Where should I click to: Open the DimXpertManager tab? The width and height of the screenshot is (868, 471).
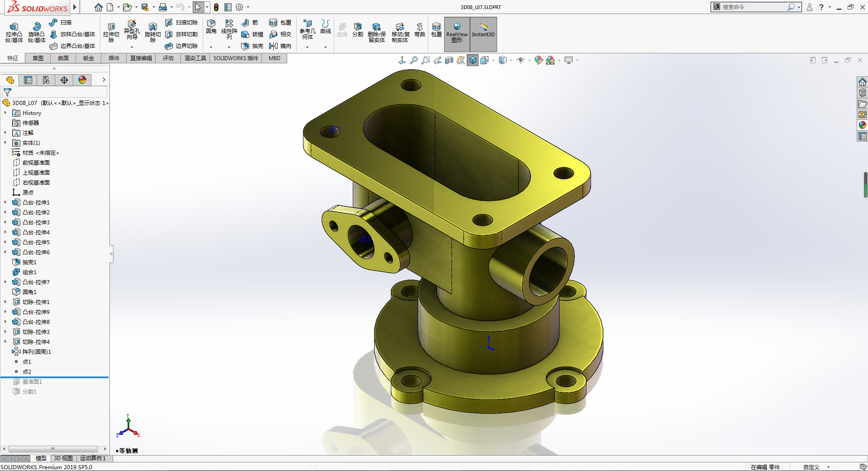64,80
